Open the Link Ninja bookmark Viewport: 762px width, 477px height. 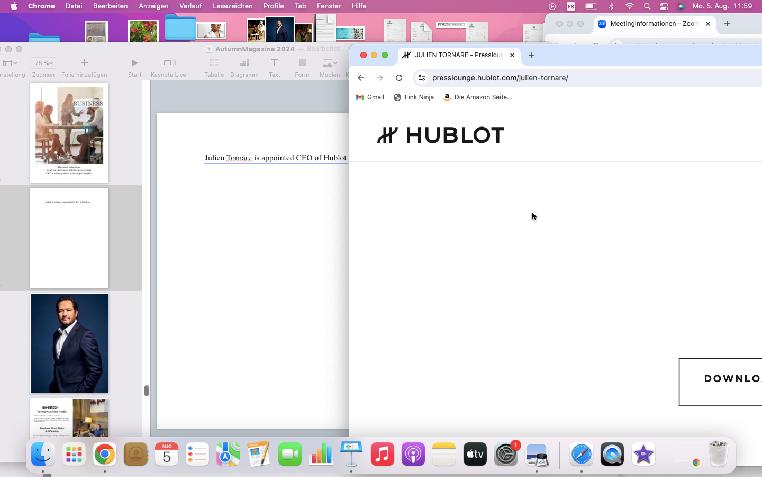(414, 97)
